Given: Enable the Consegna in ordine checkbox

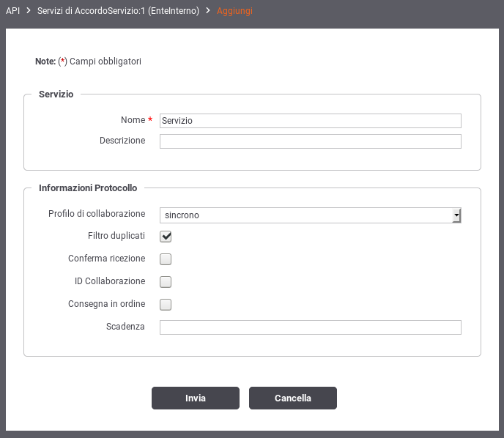Looking at the screenshot, I should coord(166,304).
